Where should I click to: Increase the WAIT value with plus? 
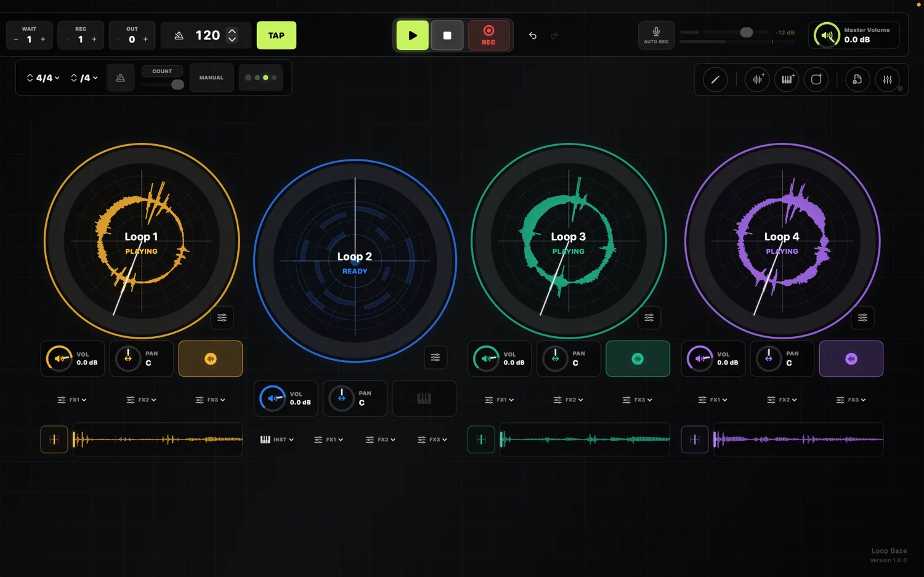pos(43,39)
